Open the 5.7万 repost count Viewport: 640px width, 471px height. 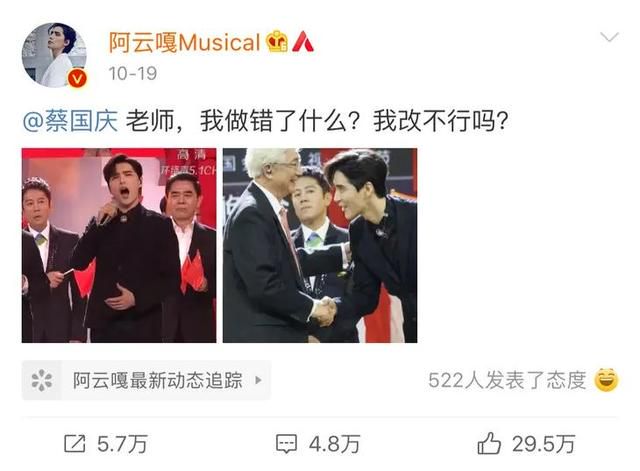point(122,444)
